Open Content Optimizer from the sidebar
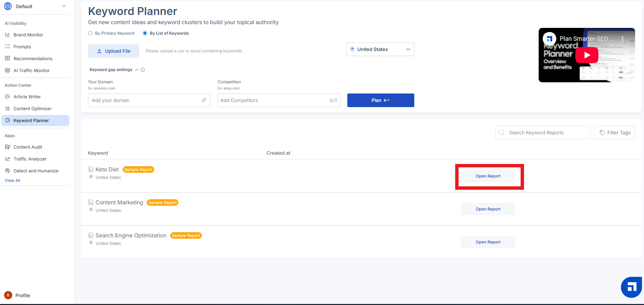The width and height of the screenshot is (644, 305). pos(32,108)
